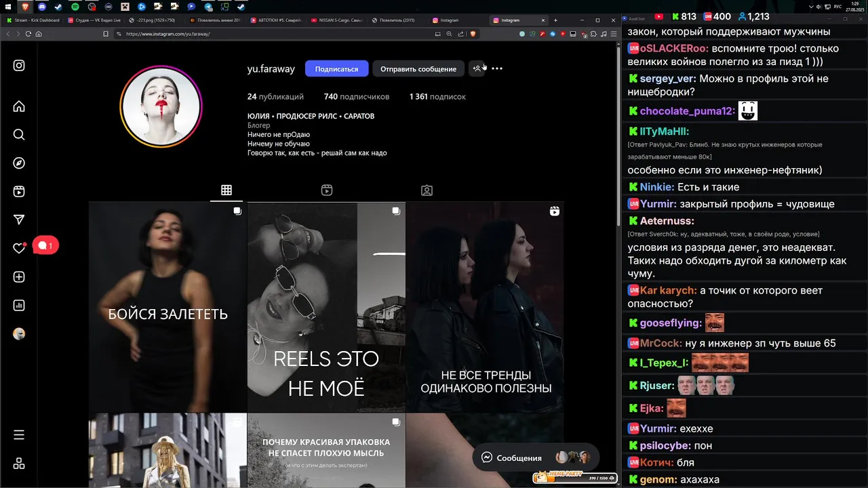Image resolution: width=868 pixels, height=488 pixels.
Task: Click the YouTube icon in AxelChat header
Action: point(659,16)
